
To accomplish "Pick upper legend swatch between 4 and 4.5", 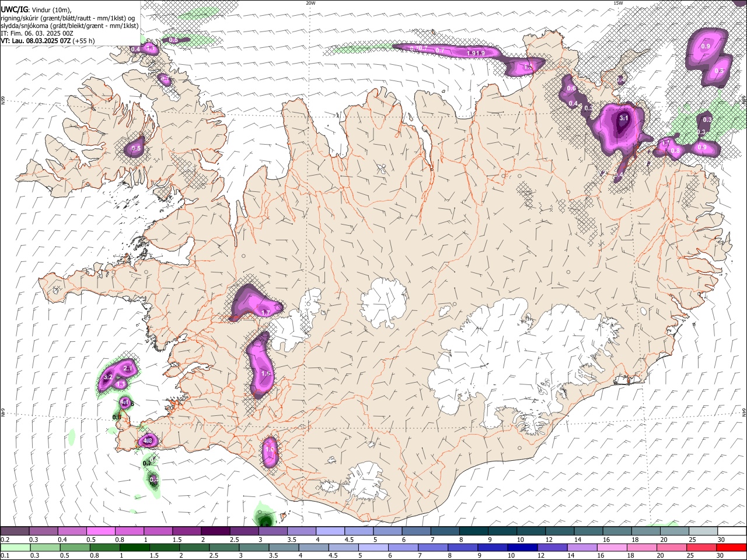I will 330,531.
